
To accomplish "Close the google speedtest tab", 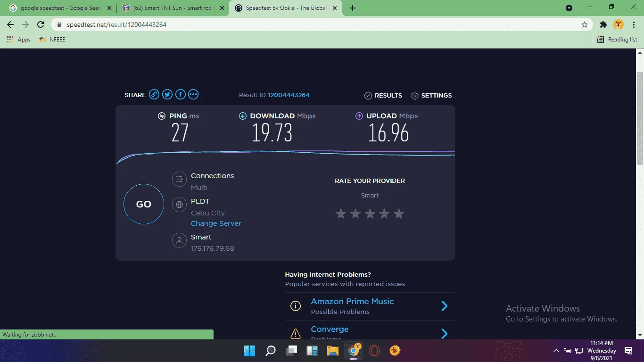I will point(109,8).
